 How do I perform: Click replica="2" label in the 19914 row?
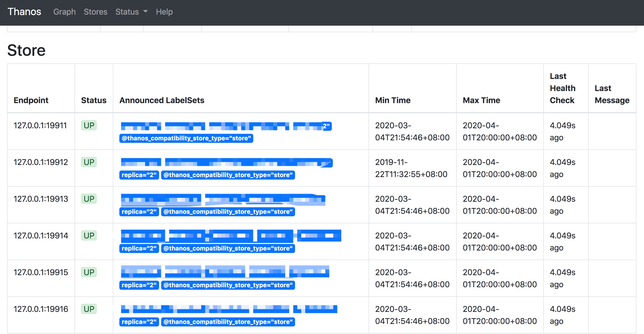point(139,248)
